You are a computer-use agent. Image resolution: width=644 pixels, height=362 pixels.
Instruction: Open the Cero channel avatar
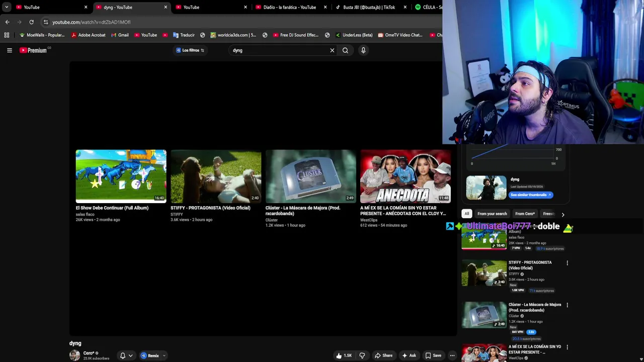(x=74, y=355)
